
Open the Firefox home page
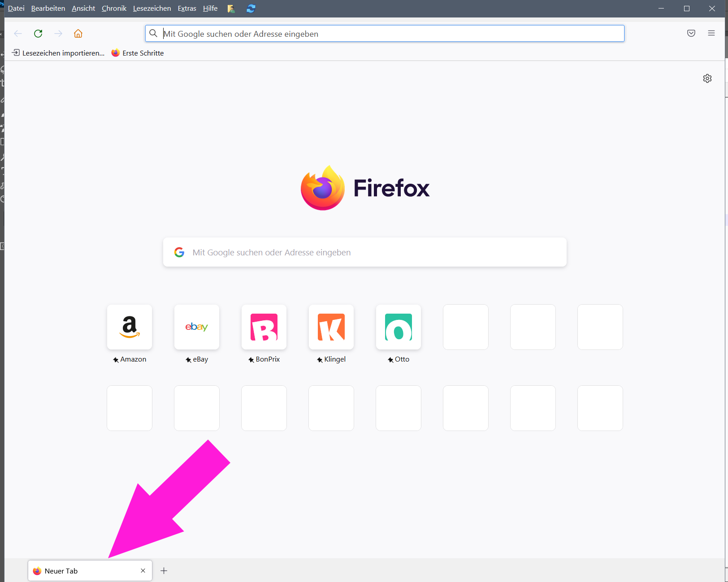(x=78, y=34)
